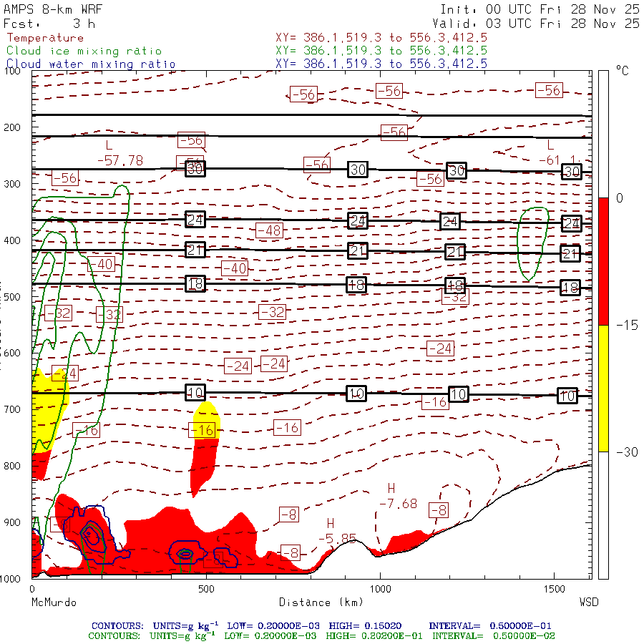Click the "Init: 00 UTC Fri 28 Nov 25" line
Screen dimensions: 644x644
point(540,9)
